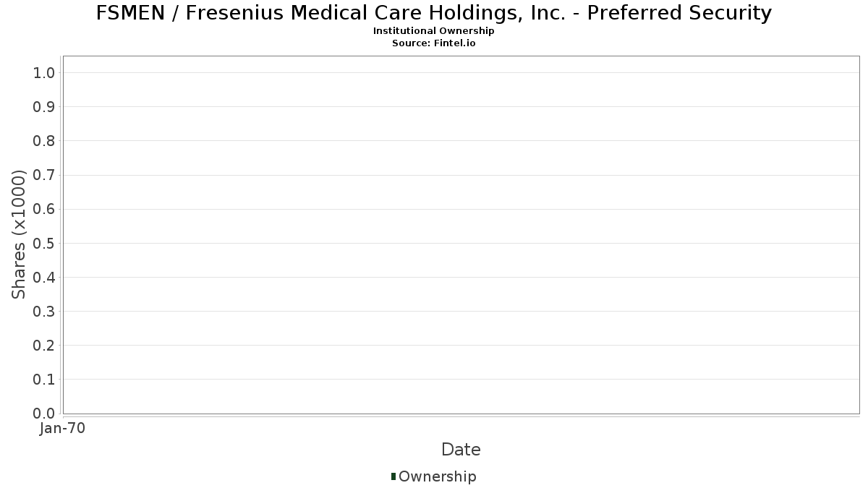Click the 0.4 y-axis tick label
Screen dimensions: 868x488
pyautogui.click(x=44, y=277)
